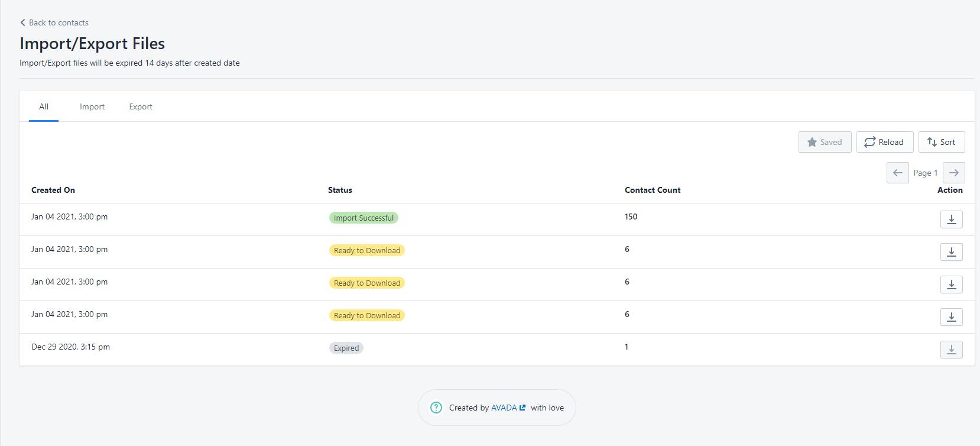
Task: Click the Expired status badge
Action: [x=346, y=348]
